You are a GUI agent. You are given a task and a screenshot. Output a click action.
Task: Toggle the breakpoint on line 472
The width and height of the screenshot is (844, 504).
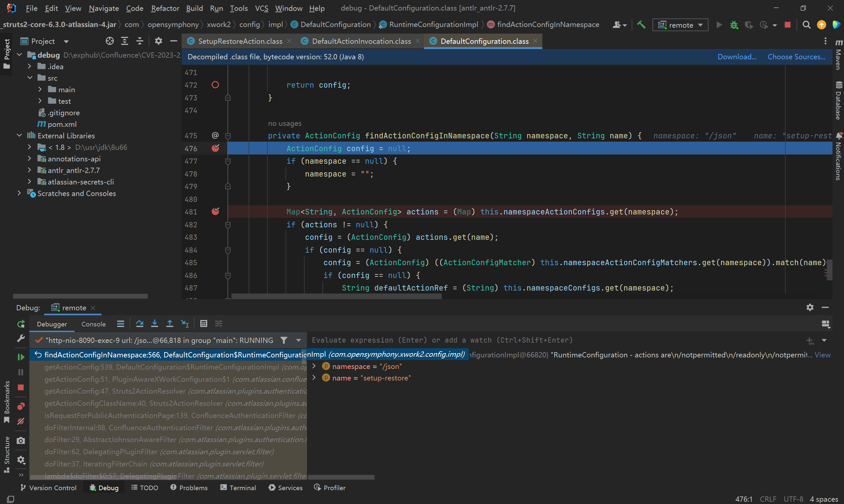pyautogui.click(x=215, y=85)
